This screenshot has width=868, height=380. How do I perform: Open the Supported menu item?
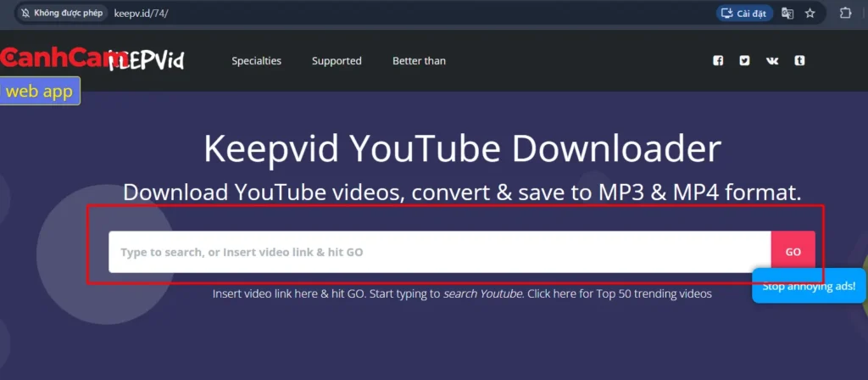337,61
